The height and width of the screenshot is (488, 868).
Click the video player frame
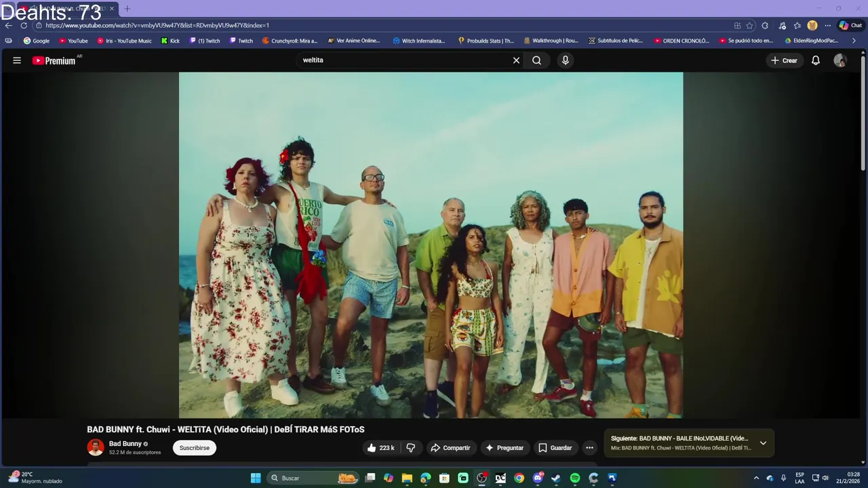[431, 245]
